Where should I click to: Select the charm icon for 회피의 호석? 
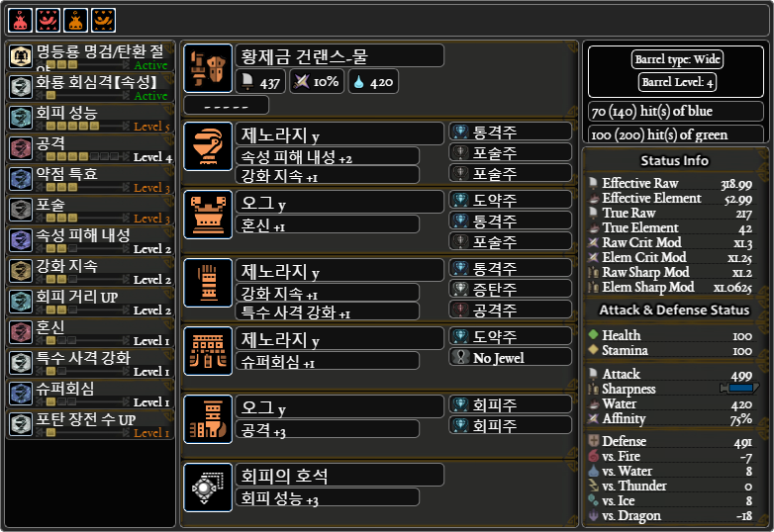coord(208,488)
